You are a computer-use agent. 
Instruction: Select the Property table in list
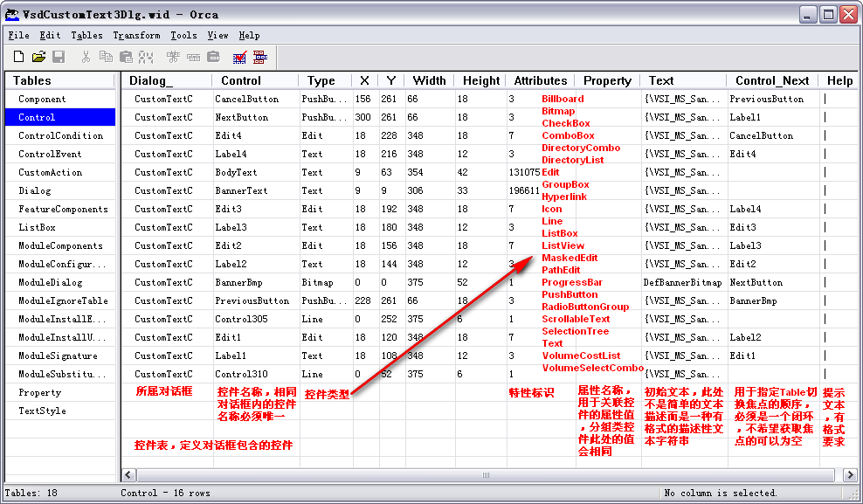point(39,392)
